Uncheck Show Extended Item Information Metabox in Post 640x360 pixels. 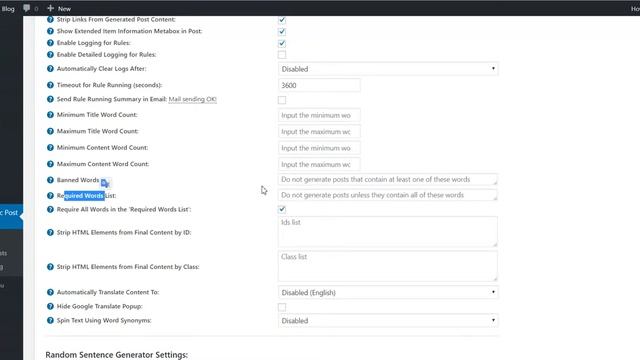pos(282,31)
